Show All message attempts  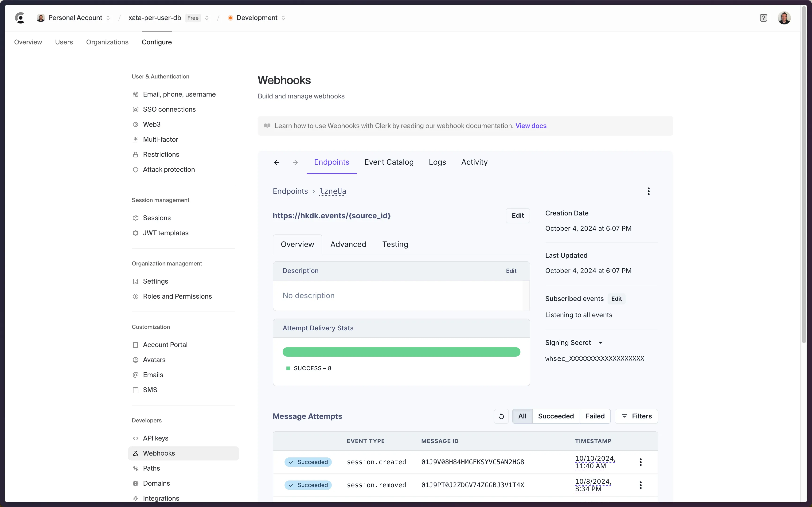coord(522,416)
